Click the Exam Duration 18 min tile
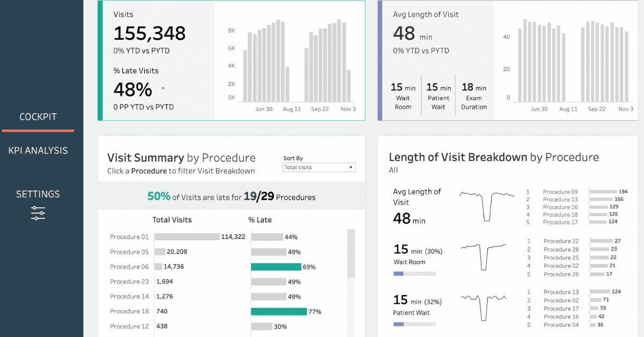Viewport: 644px width, 337px height. click(474, 96)
